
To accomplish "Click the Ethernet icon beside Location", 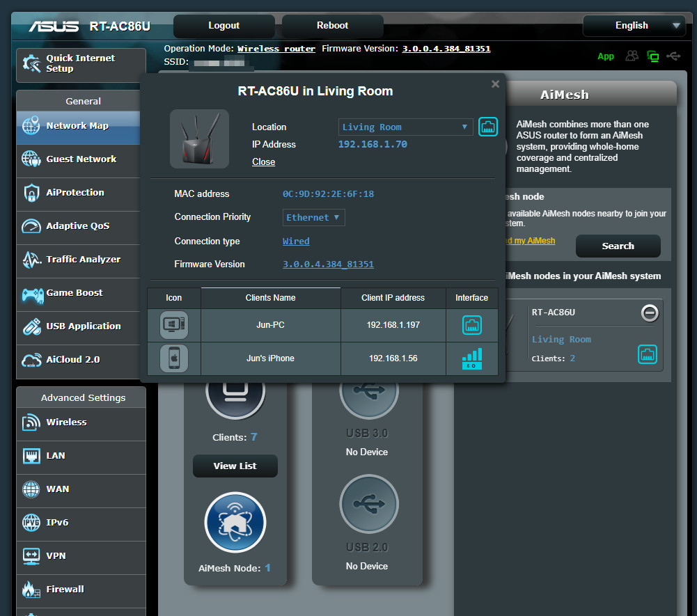I will point(487,127).
